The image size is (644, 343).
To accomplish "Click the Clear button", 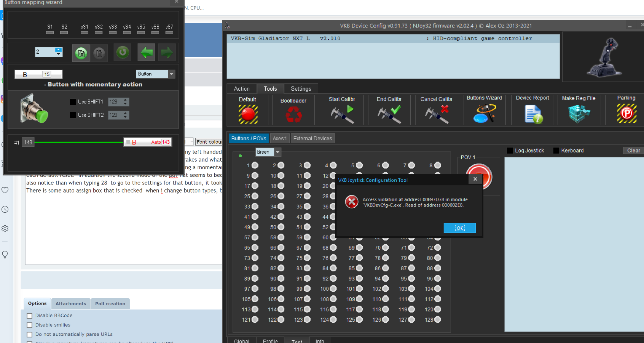I will click(x=633, y=151).
